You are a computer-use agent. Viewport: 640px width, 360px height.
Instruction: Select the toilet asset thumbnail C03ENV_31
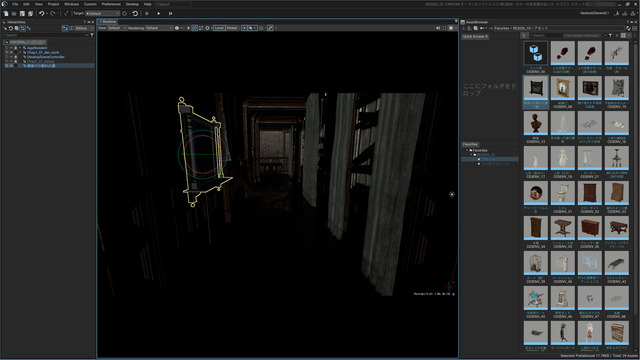click(562, 193)
